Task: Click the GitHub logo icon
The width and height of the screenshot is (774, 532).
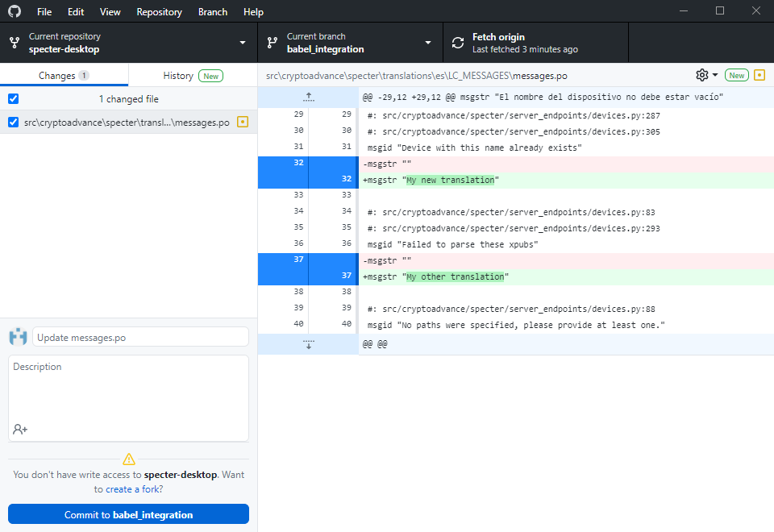Action: 15,11
